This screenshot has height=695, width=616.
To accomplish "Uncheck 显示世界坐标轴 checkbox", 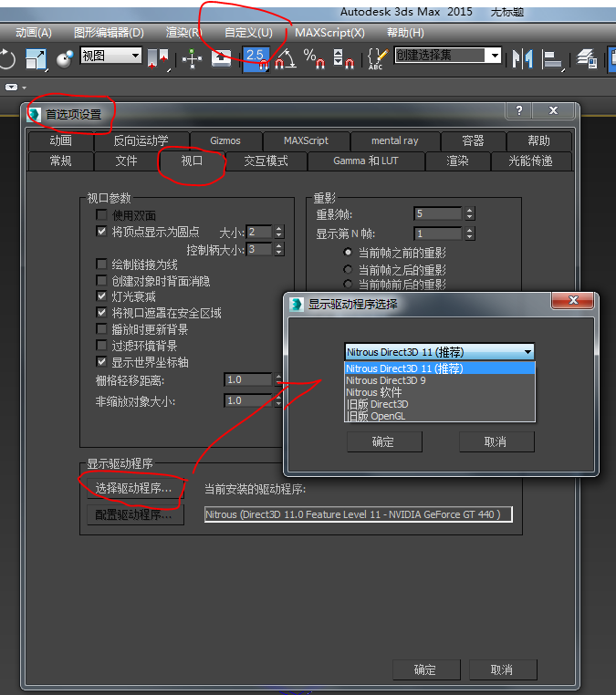I will tap(101, 362).
